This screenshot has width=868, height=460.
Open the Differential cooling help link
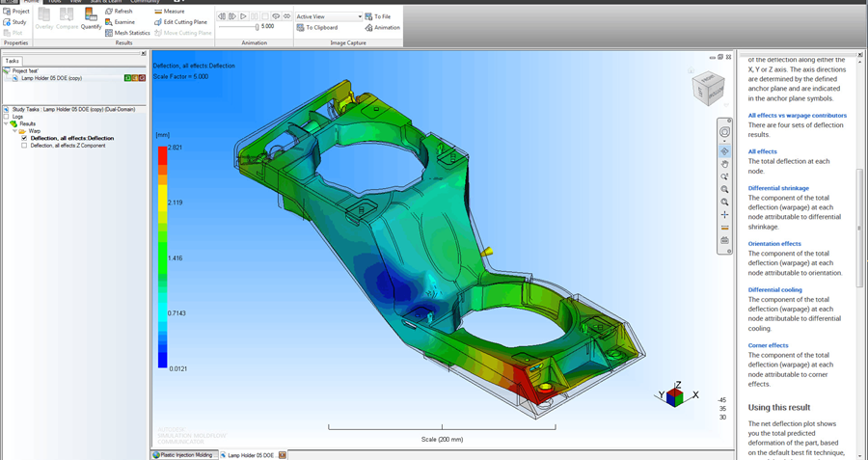pyautogui.click(x=775, y=289)
